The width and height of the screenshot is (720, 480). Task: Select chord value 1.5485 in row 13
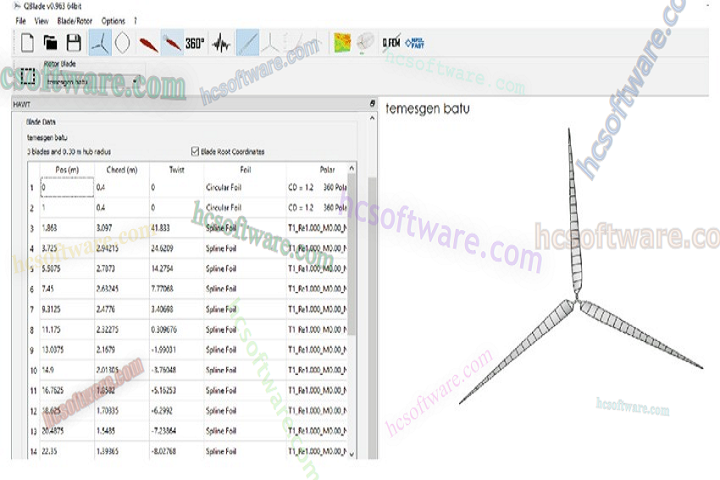tap(122, 431)
